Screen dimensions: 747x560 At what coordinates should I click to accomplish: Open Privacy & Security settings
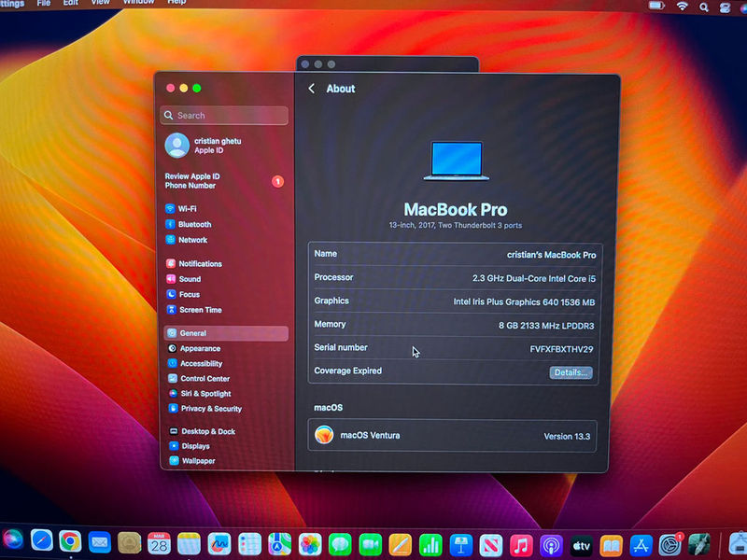(210, 409)
